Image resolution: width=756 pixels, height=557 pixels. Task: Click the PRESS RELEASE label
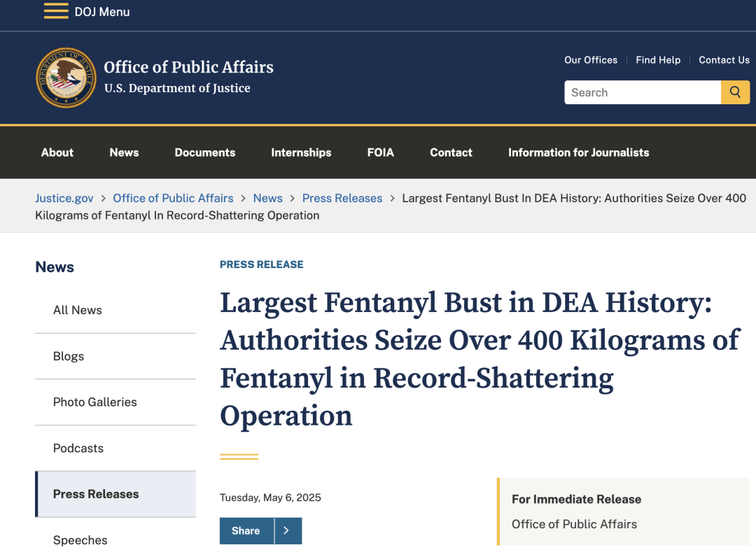click(x=262, y=265)
